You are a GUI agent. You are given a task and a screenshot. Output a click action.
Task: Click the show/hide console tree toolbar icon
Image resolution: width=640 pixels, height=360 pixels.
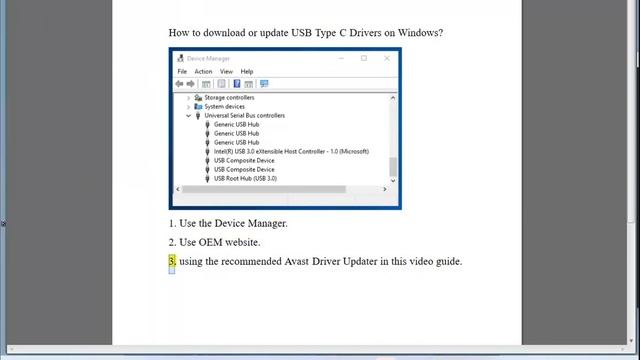click(206, 84)
